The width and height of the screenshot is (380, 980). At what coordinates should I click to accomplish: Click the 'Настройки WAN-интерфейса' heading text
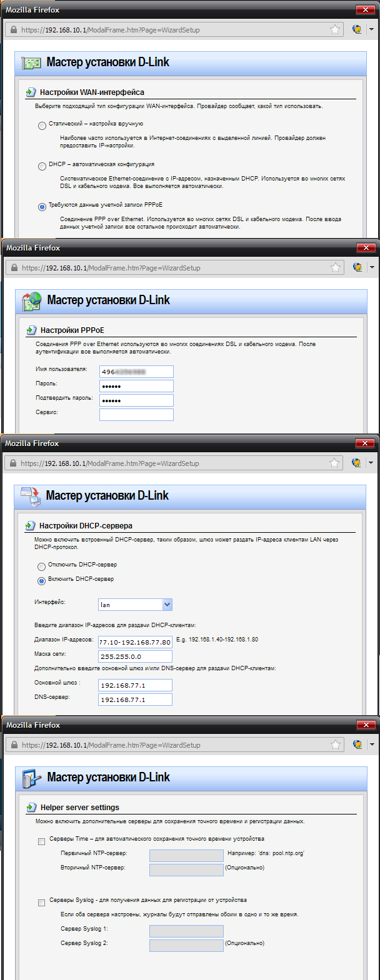[x=92, y=92]
